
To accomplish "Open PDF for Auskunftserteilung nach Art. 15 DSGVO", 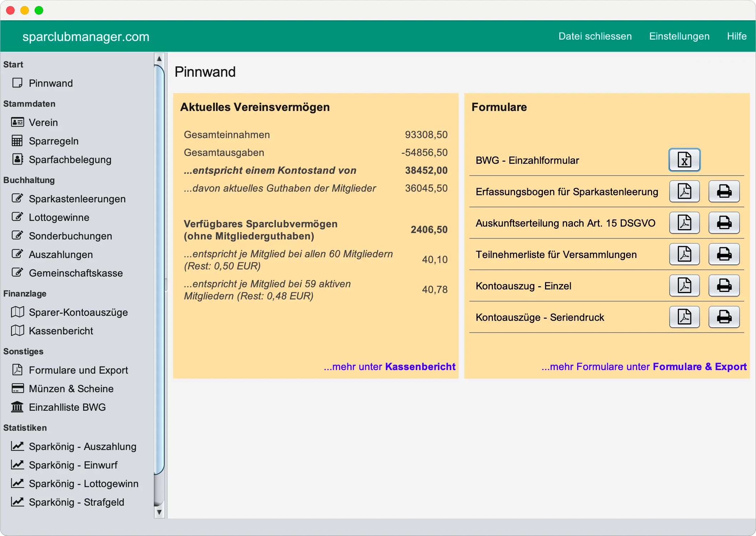I will 684,223.
